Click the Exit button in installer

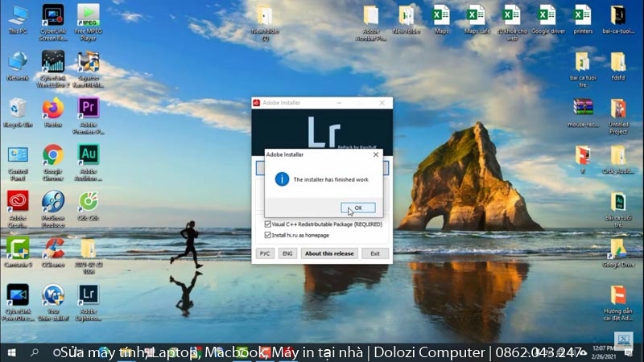click(375, 253)
